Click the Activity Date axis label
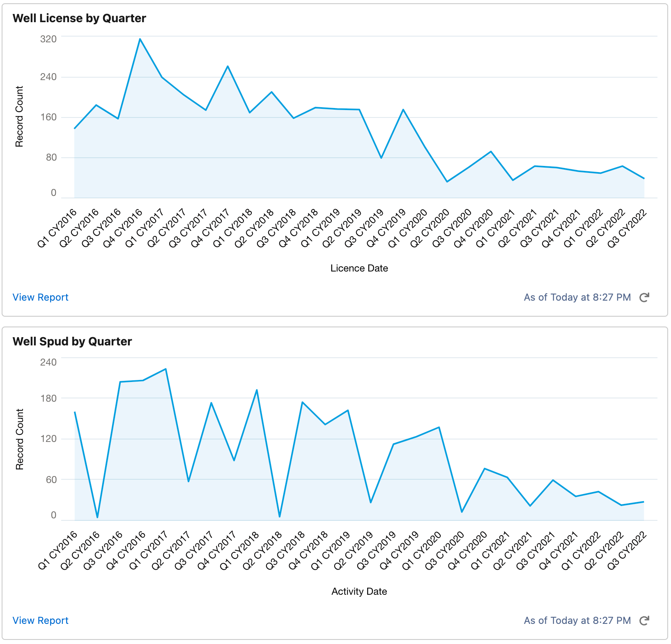Viewport: 671px width, 644px height. pyautogui.click(x=359, y=591)
